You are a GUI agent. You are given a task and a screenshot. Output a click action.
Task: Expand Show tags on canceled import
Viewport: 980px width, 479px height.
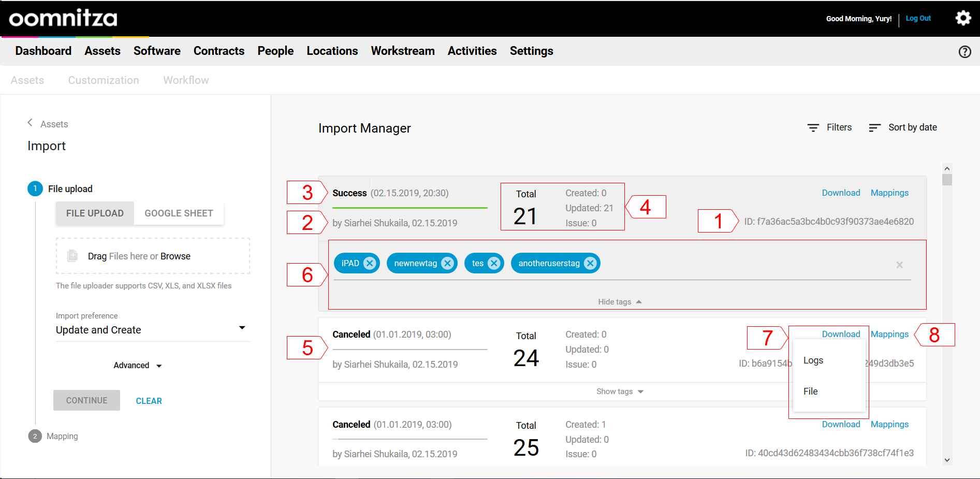pos(619,391)
